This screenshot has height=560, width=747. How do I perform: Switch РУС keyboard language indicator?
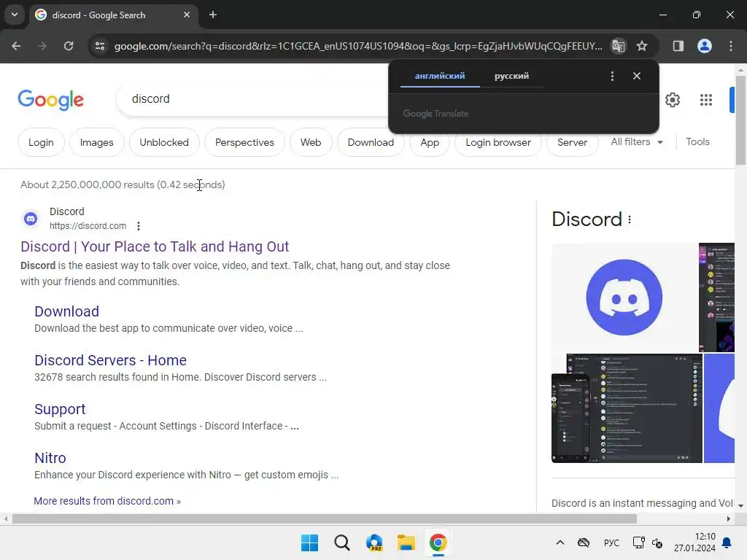coord(611,542)
